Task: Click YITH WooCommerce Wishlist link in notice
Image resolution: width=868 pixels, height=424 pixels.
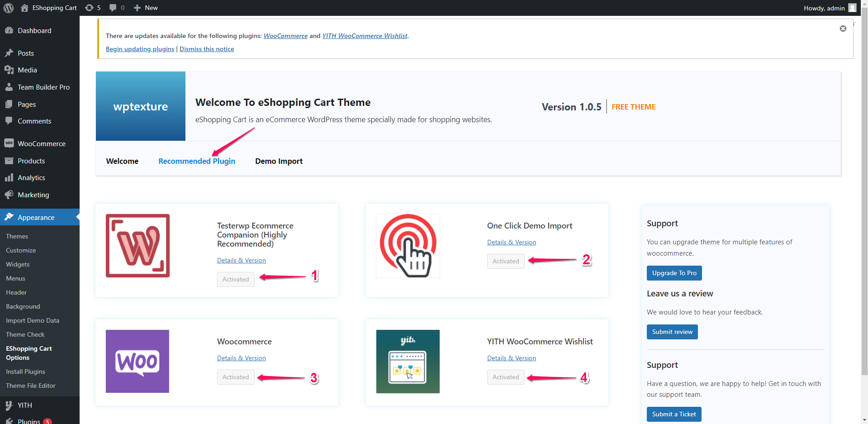Action: (x=365, y=36)
